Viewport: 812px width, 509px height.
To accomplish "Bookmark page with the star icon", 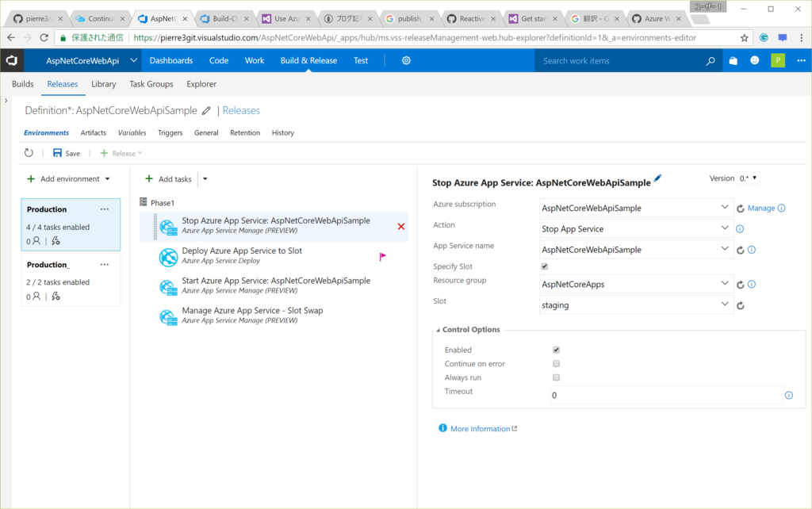I will click(744, 38).
